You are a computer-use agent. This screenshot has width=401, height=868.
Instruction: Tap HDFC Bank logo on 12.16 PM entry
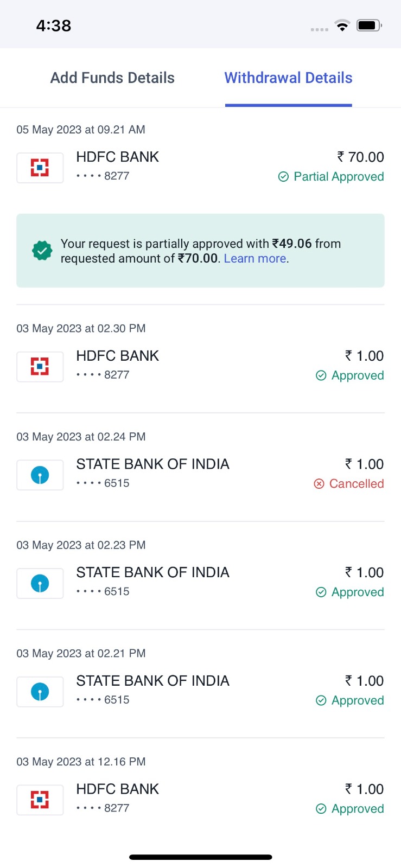[x=40, y=800]
